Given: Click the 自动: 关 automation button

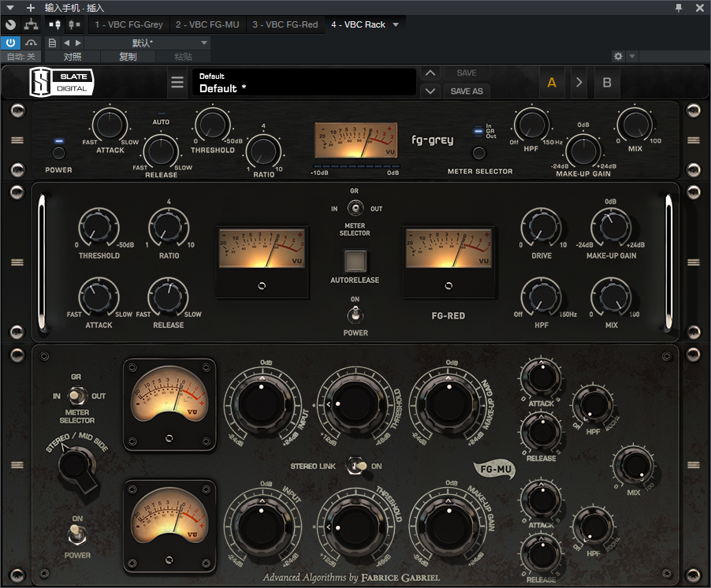Looking at the screenshot, I should click(x=20, y=57).
